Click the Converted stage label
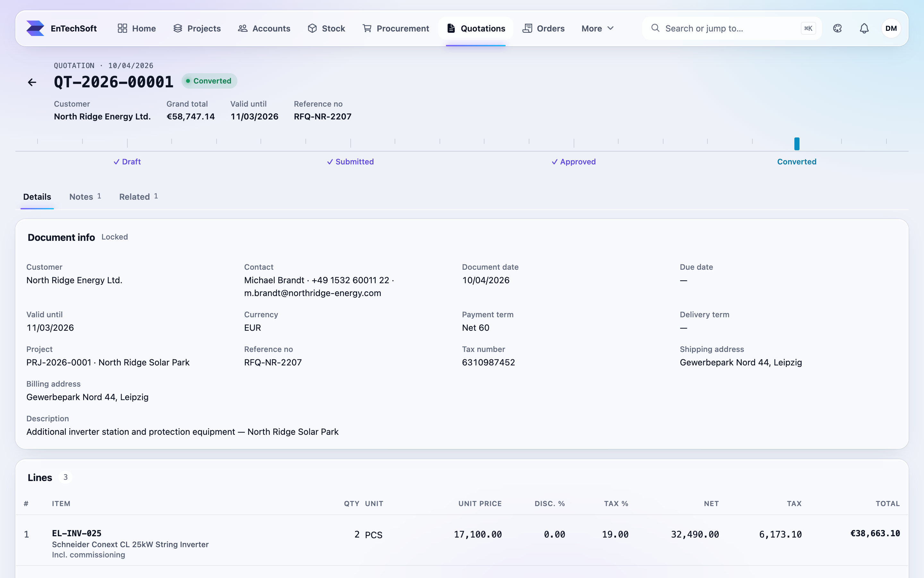This screenshot has height=578, width=924. coord(797,162)
